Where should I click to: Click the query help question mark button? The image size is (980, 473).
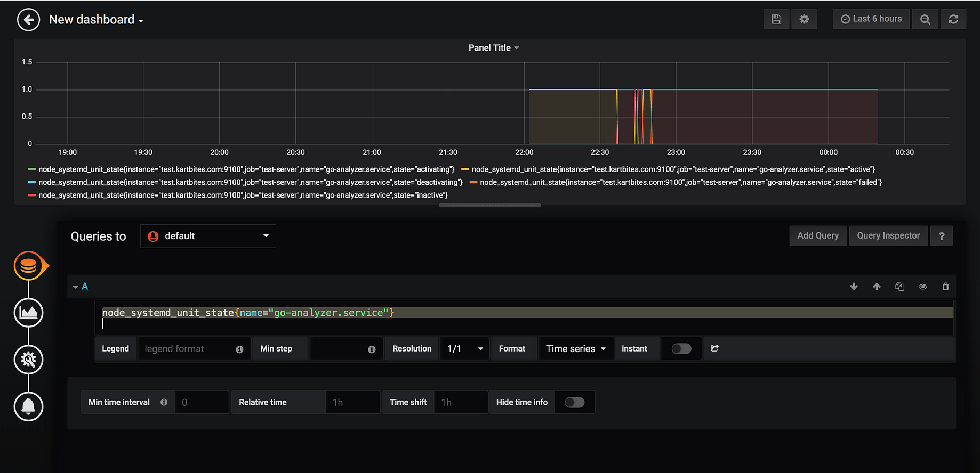(942, 236)
